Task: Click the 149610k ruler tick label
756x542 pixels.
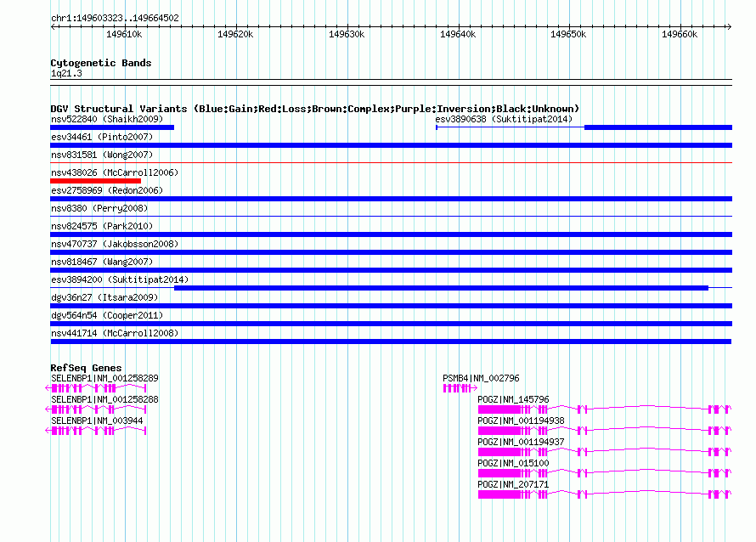Action: (124, 34)
